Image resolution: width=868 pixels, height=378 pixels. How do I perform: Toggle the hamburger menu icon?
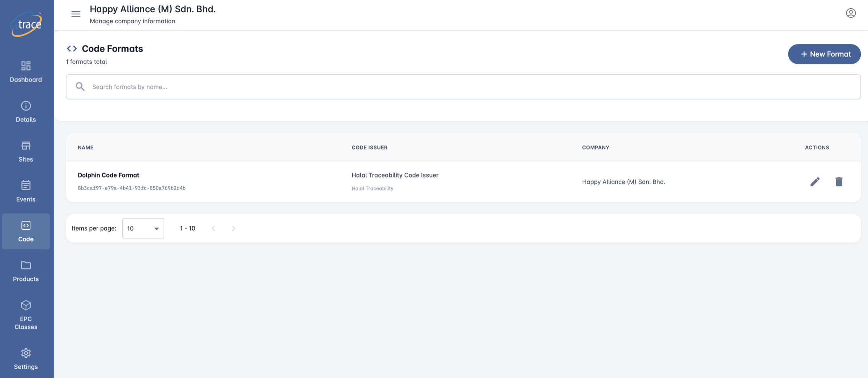click(76, 14)
